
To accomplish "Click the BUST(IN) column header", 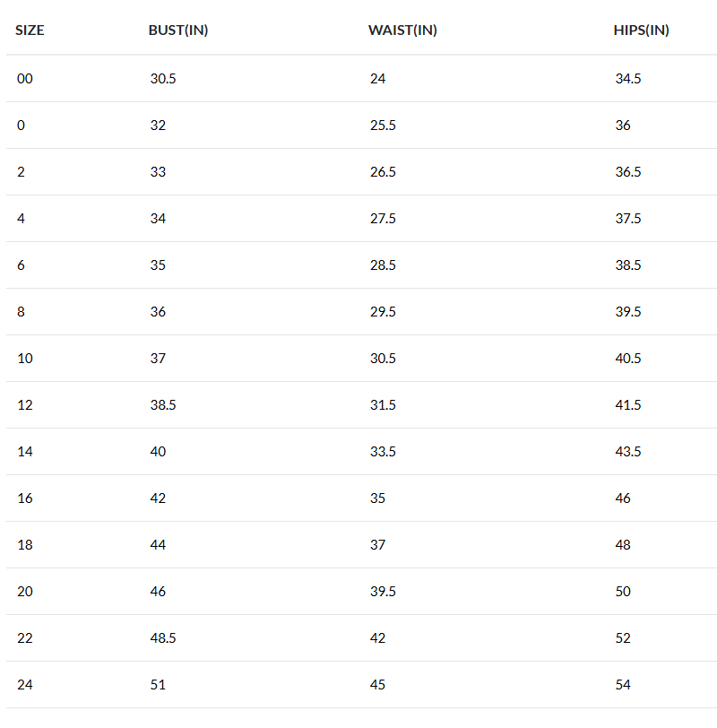I will tap(178, 30).
